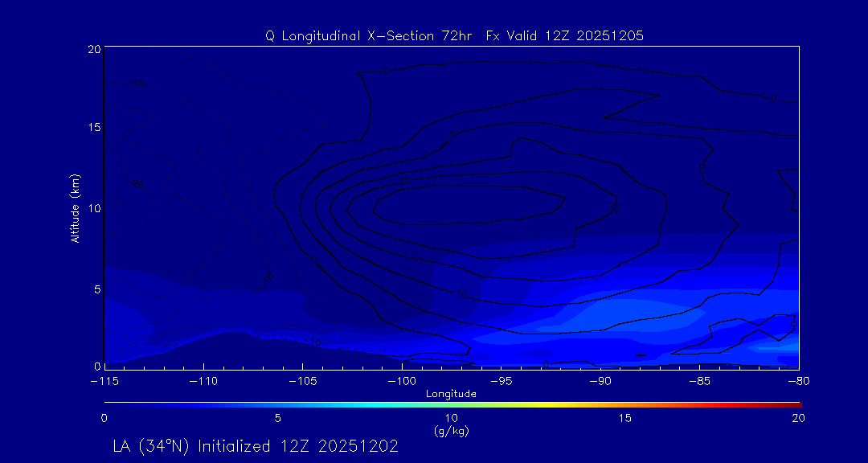Click the "Fx Valid 12Z 20251205" title text
The height and width of the screenshot is (463, 868).
(x=565, y=36)
